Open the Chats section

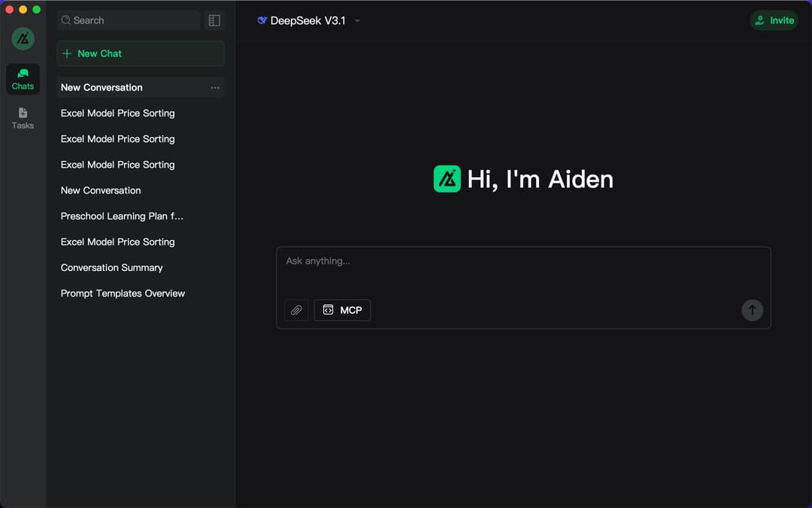tap(23, 79)
